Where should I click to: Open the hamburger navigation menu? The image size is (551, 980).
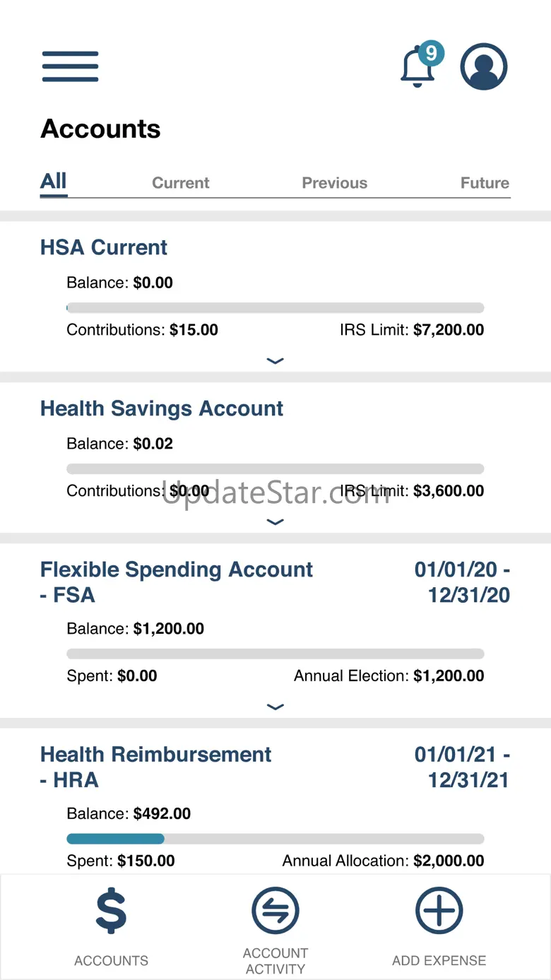70,66
